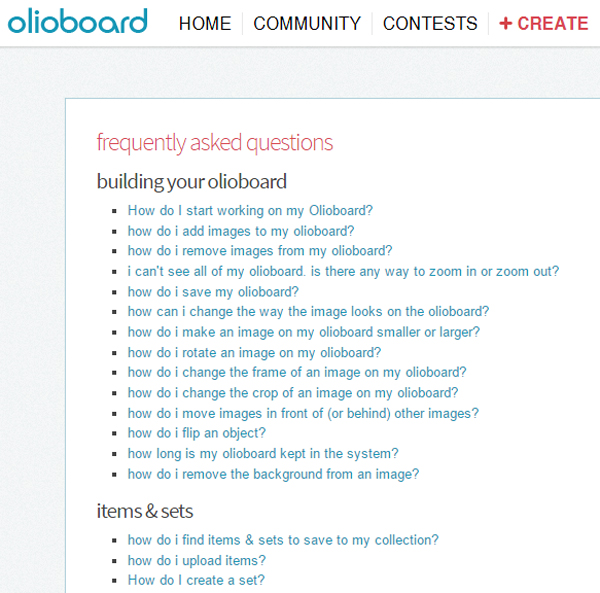The image size is (600, 593).
Task: Select 'how do i remove images from my olioboard?'
Action: (x=260, y=251)
